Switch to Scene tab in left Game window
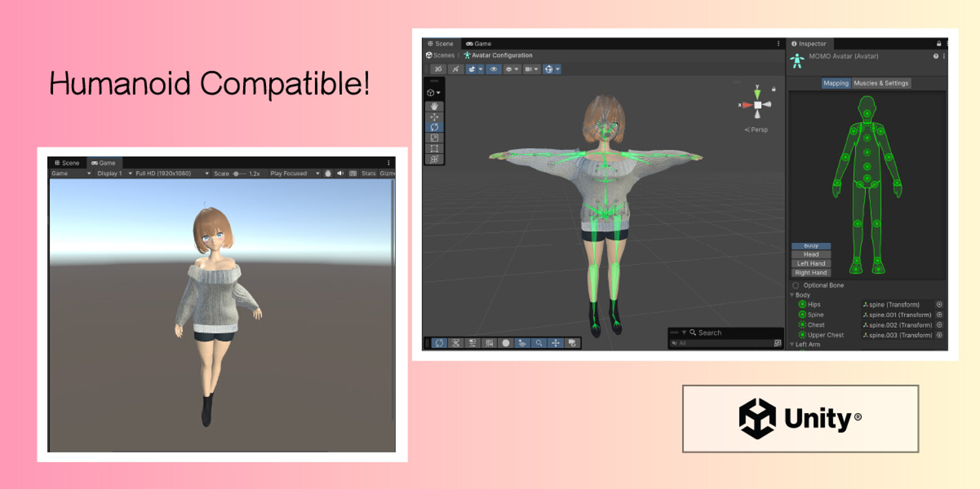Screen dimensions: 980x489 click(67, 163)
